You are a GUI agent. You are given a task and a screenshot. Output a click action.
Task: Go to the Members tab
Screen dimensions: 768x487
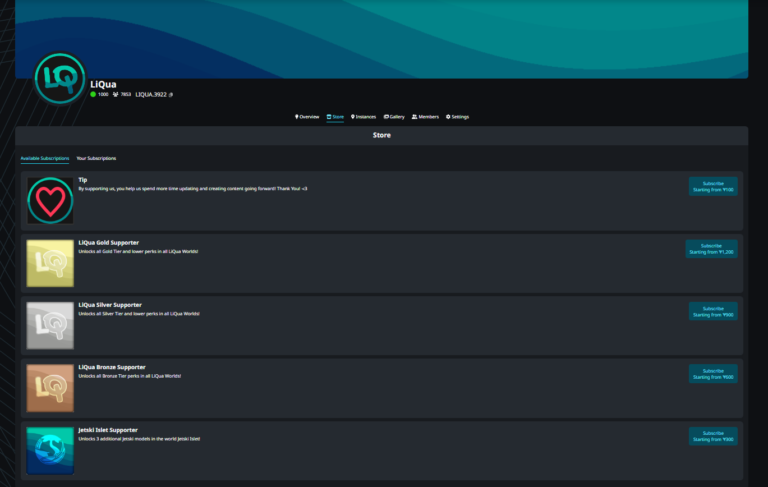click(425, 117)
